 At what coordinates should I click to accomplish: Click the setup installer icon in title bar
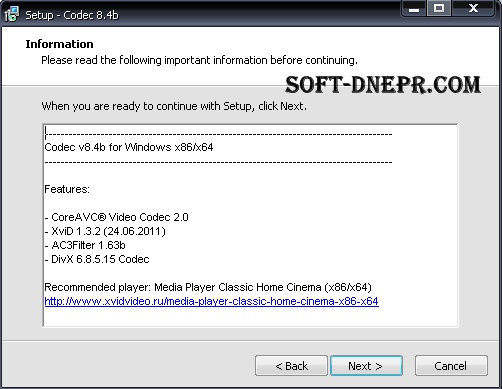[12, 15]
